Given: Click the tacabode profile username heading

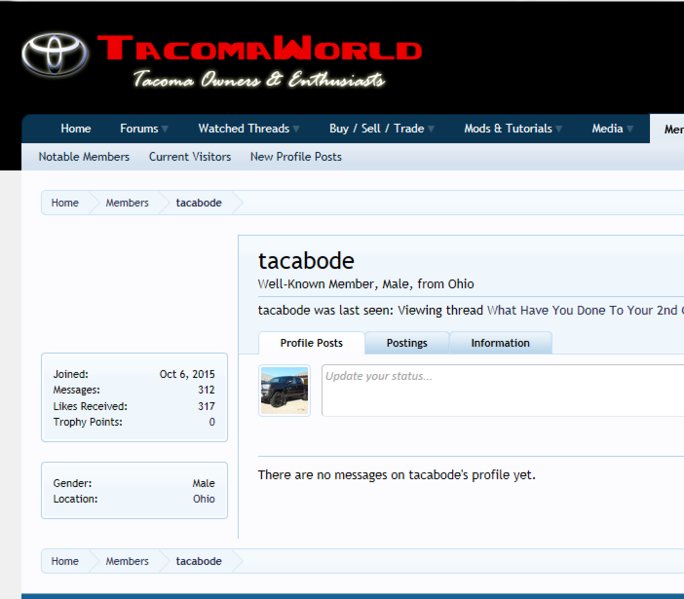Looking at the screenshot, I should pyautogui.click(x=306, y=261).
